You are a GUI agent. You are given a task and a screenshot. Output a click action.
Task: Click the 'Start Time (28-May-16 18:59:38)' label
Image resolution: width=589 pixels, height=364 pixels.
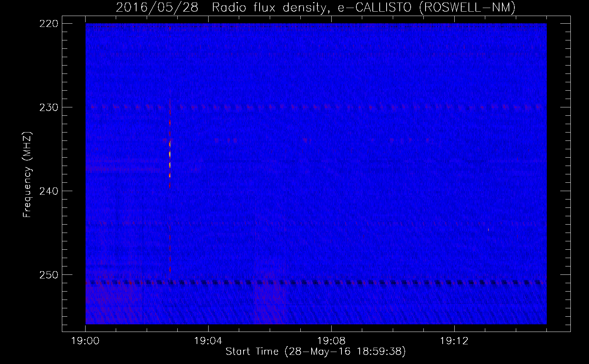click(x=316, y=352)
